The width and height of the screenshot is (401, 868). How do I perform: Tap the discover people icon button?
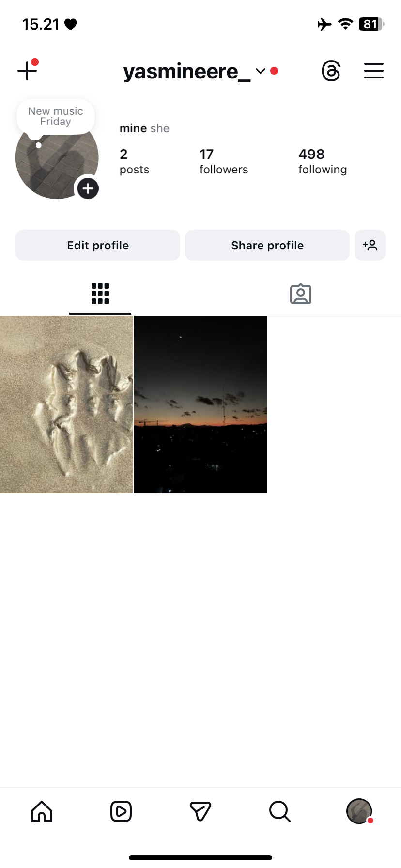[370, 245]
